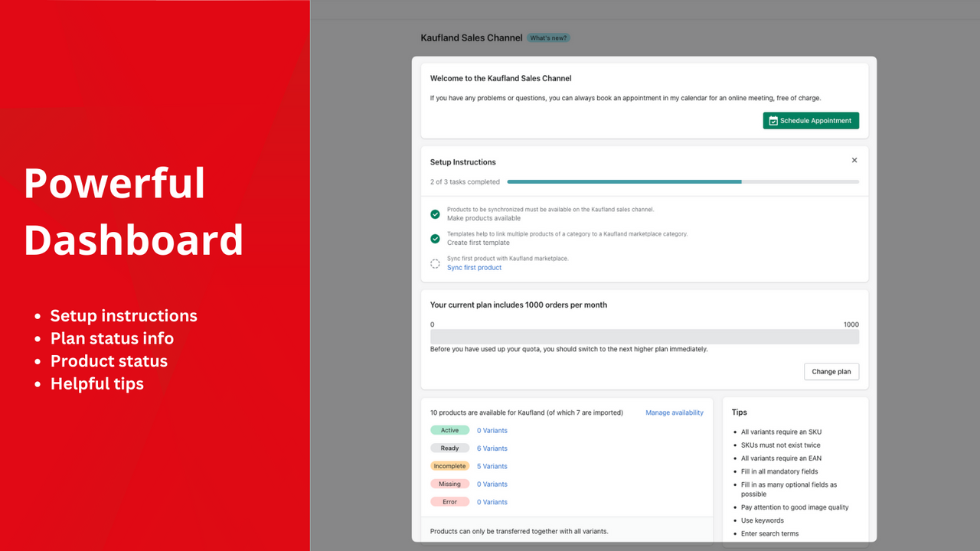The height and width of the screenshot is (551, 980).
Task: Click the 1000 label at the quota bar end
Action: click(x=851, y=324)
